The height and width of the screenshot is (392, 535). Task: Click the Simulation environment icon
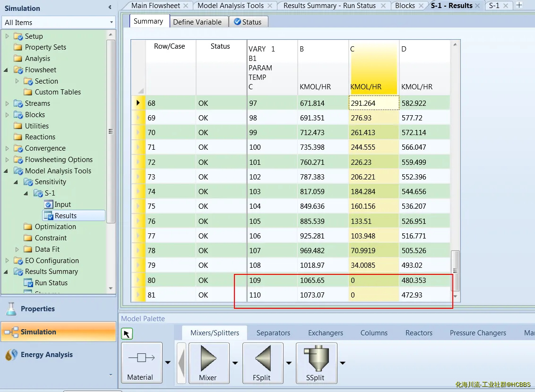[11, 332]
